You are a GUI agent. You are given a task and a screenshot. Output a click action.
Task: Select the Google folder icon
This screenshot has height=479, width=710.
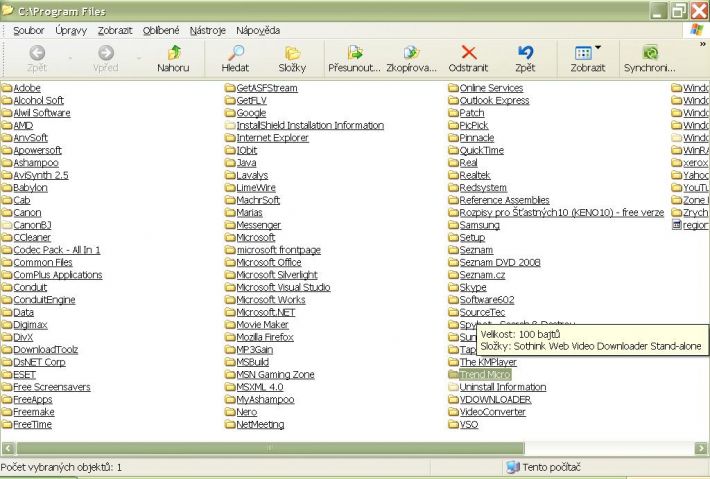230,113
